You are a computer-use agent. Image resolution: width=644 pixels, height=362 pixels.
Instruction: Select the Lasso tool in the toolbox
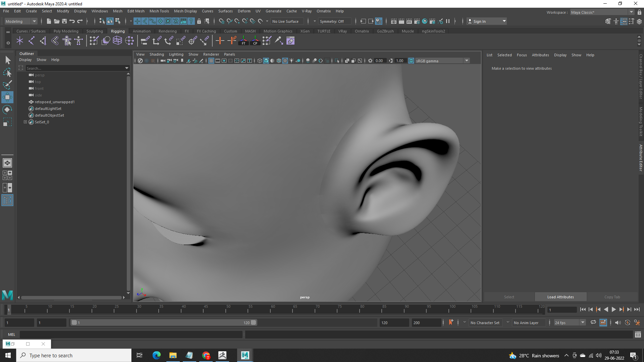pyautogui.click(x=7, y=72)
